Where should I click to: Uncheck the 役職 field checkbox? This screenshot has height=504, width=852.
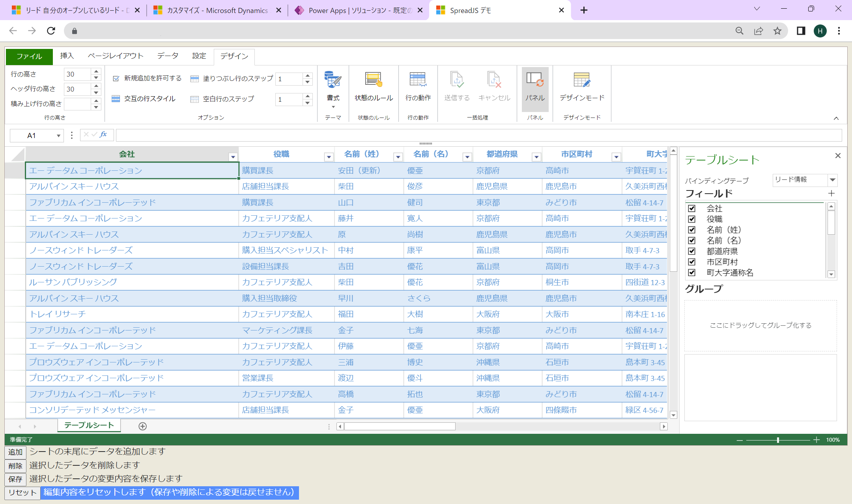692,219
